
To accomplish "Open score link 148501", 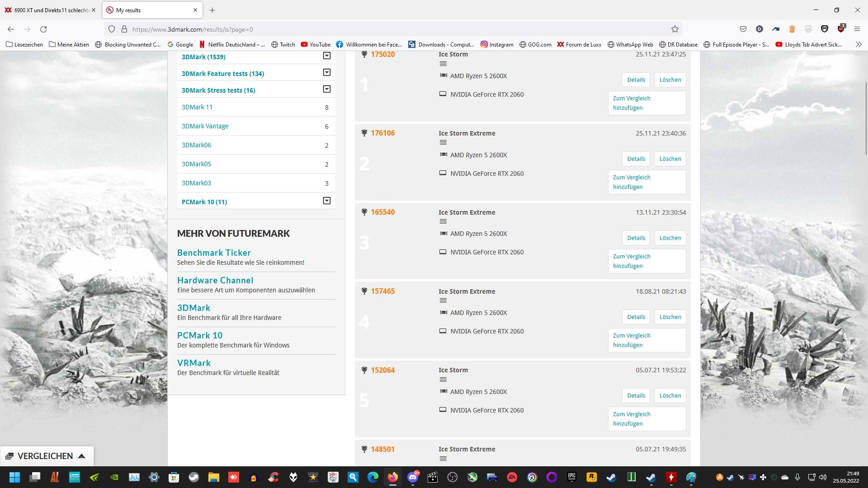I will point(382,449).
